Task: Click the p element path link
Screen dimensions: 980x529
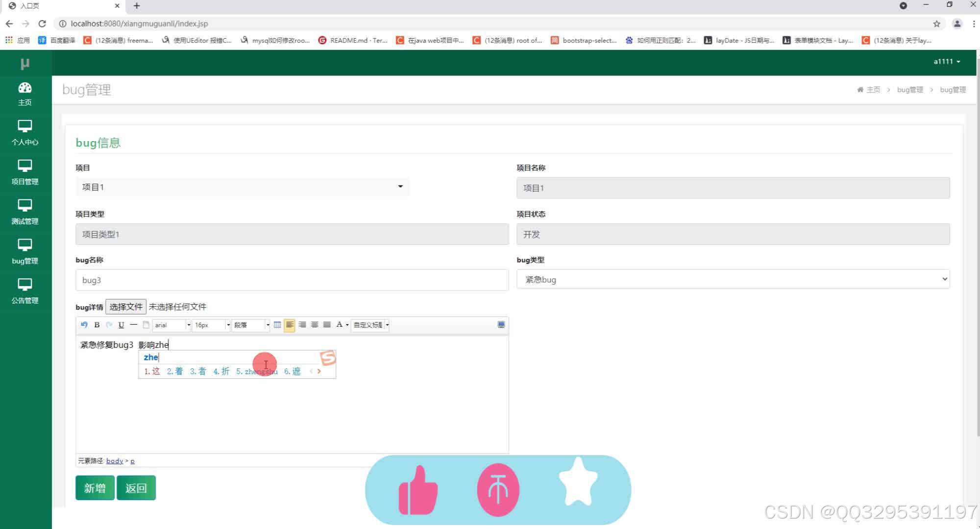Action: point(132,461)
